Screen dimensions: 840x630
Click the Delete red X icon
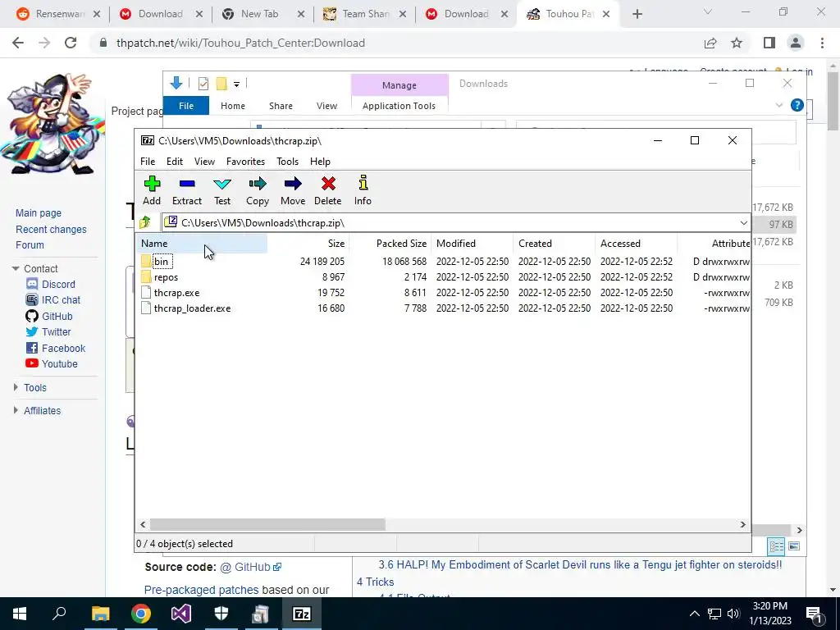[x=328, y=190]
